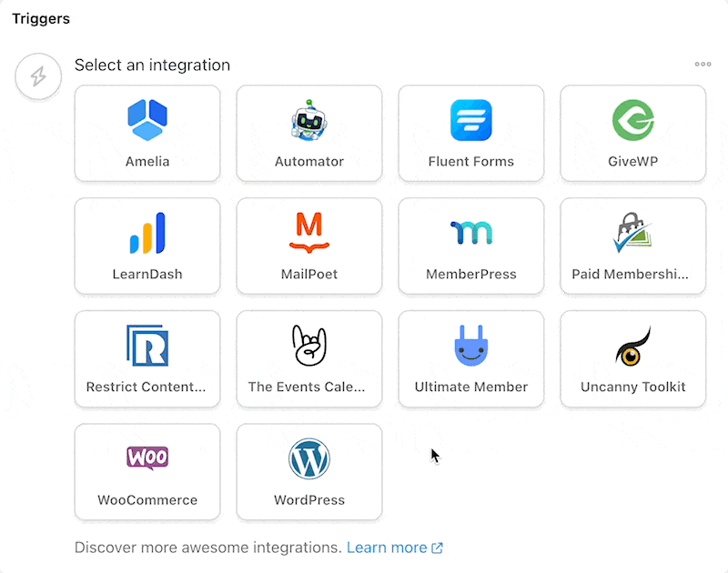Choose the LearnDash bar chart icon
The image size is (728, 573).
[x=147, y=233]
